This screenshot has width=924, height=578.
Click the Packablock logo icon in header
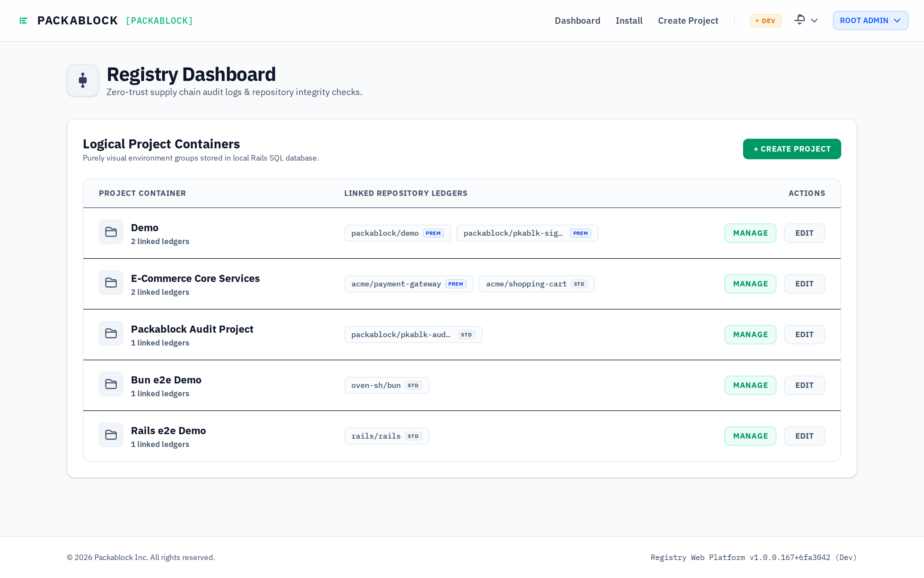(23, 21)
